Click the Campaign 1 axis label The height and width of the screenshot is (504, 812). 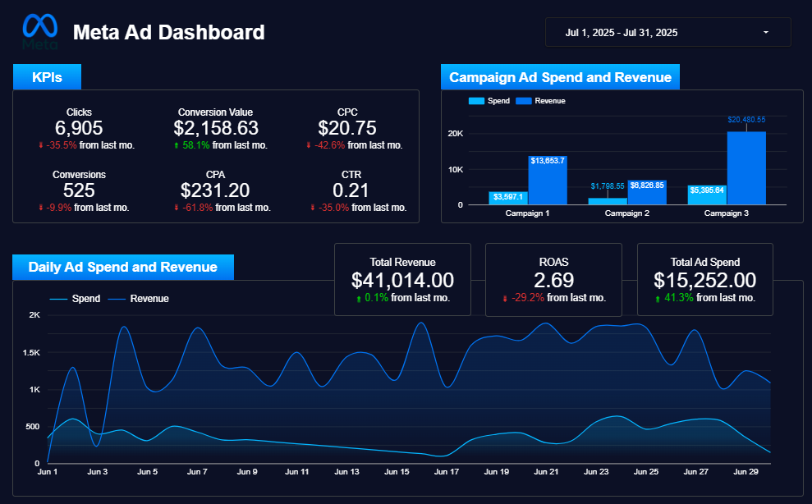(x=527, y=213)
